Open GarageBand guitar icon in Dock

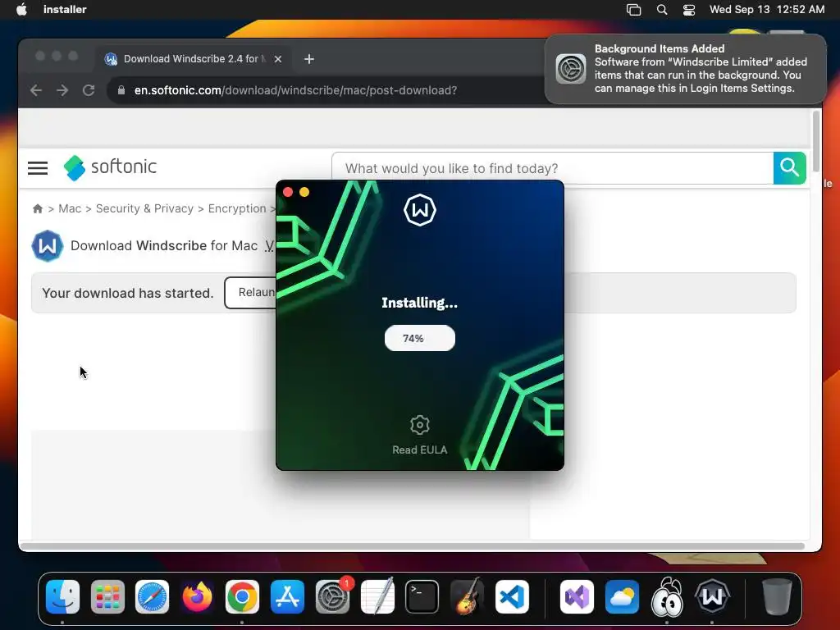pyautogui.click(x=467, y=596)
